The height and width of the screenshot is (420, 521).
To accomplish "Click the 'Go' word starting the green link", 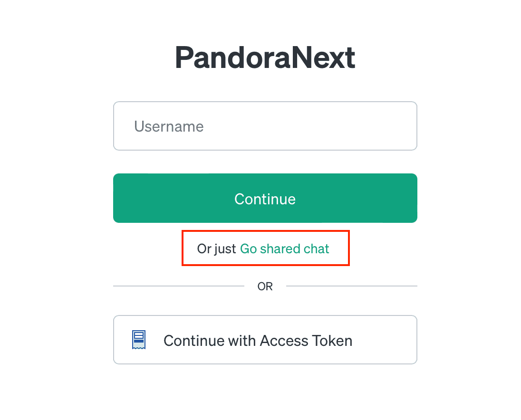I will 248,248.
